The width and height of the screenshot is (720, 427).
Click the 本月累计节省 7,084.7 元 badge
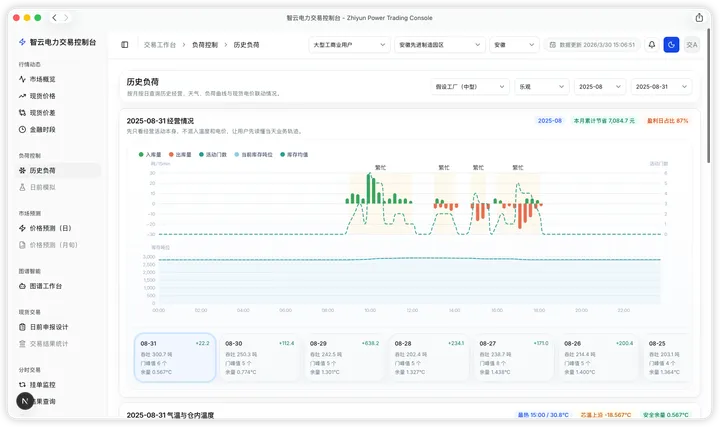(x=604, y=121)
